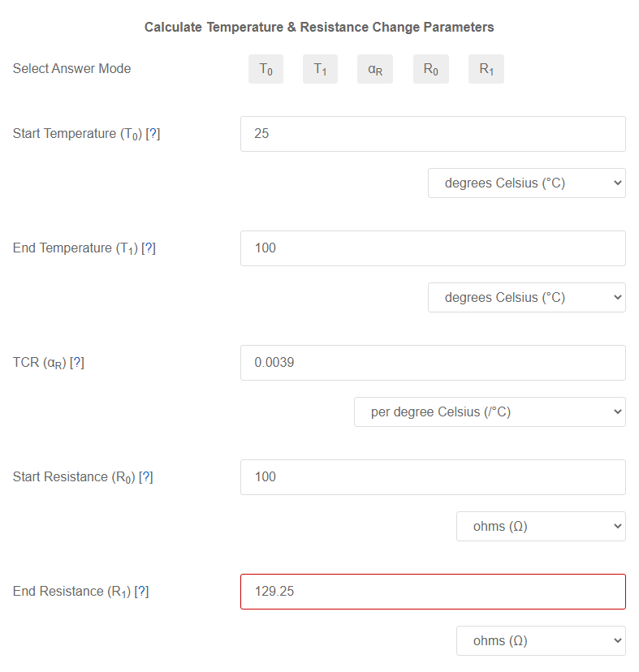Image resolution: width=639 pixels, height=672 pixels.
Task: Select answer mode αR
Action: click(x=374, y=68)
